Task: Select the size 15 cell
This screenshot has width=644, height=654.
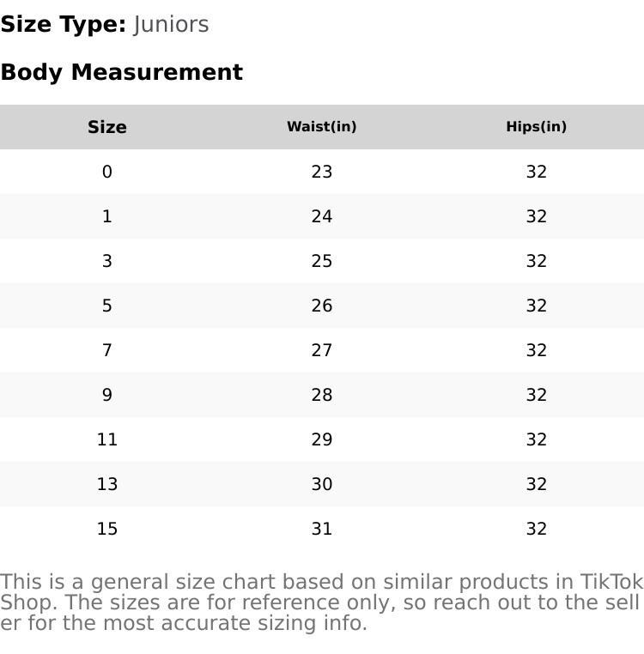Action: pos(107,529)
